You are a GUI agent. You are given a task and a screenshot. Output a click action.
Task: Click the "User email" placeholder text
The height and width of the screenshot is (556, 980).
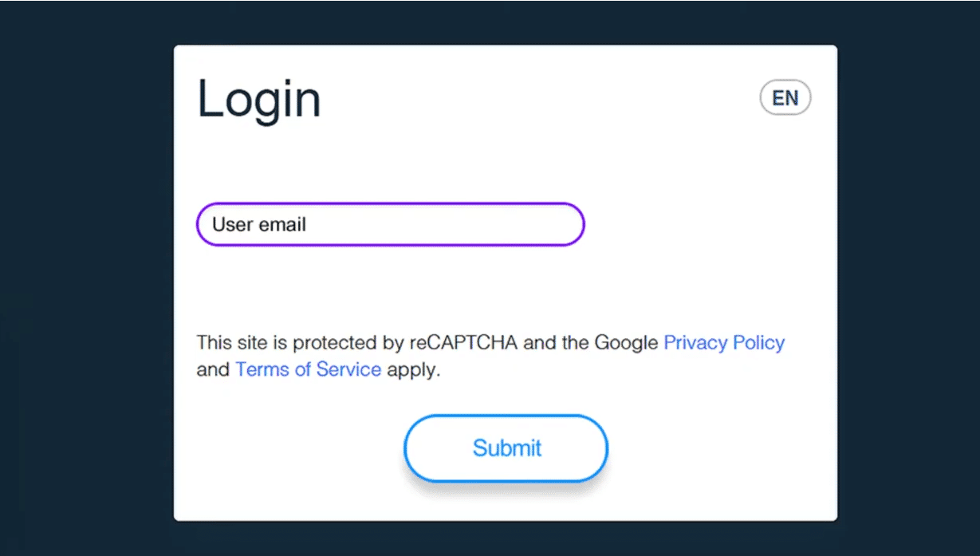pyautogui.click(x=259, y=225)
